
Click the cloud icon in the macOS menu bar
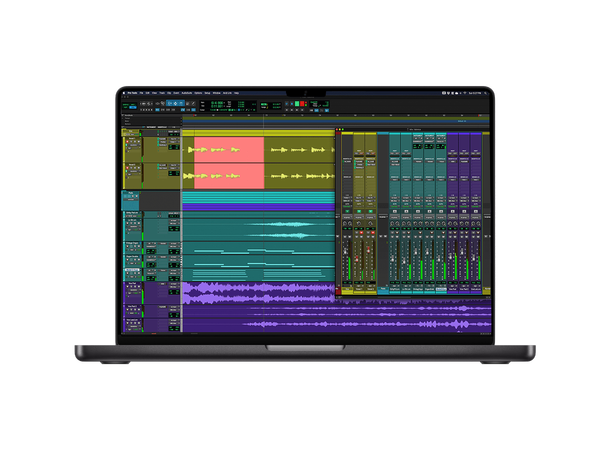(456, 93)
